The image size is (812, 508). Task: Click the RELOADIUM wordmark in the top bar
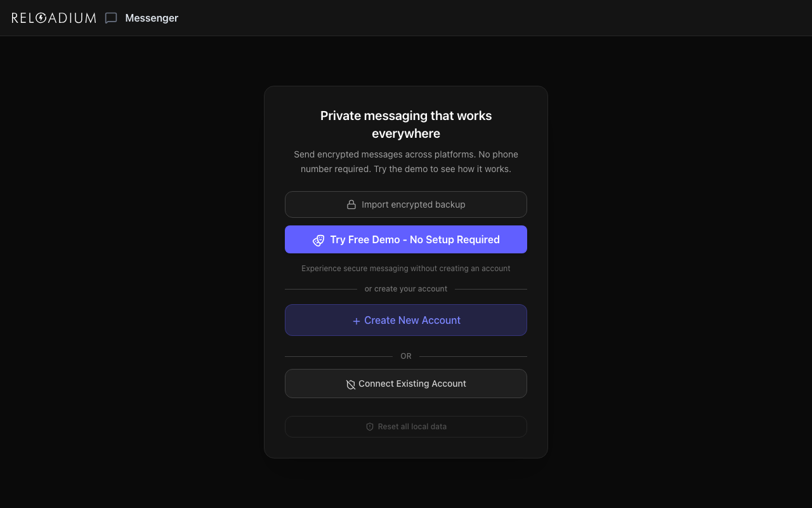point(53,18)
